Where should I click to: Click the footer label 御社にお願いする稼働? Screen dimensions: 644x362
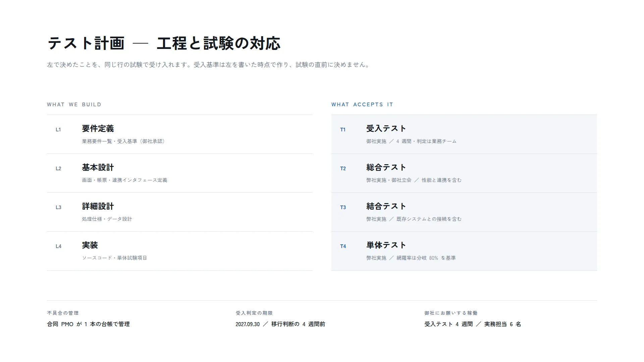click(x=451, y=313)
